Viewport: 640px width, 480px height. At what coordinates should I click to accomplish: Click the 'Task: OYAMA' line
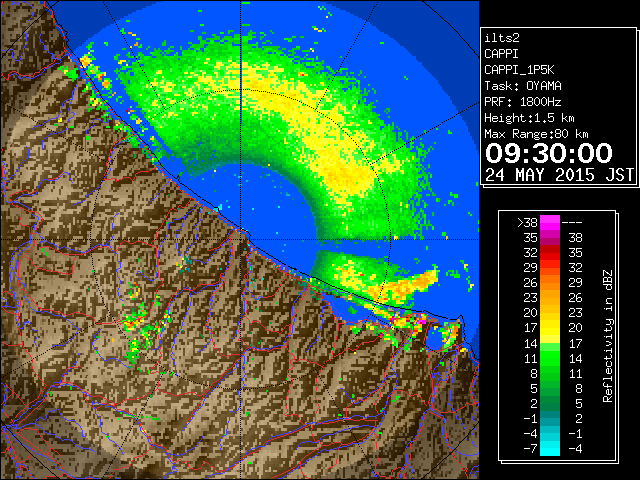tap(523, 86)
